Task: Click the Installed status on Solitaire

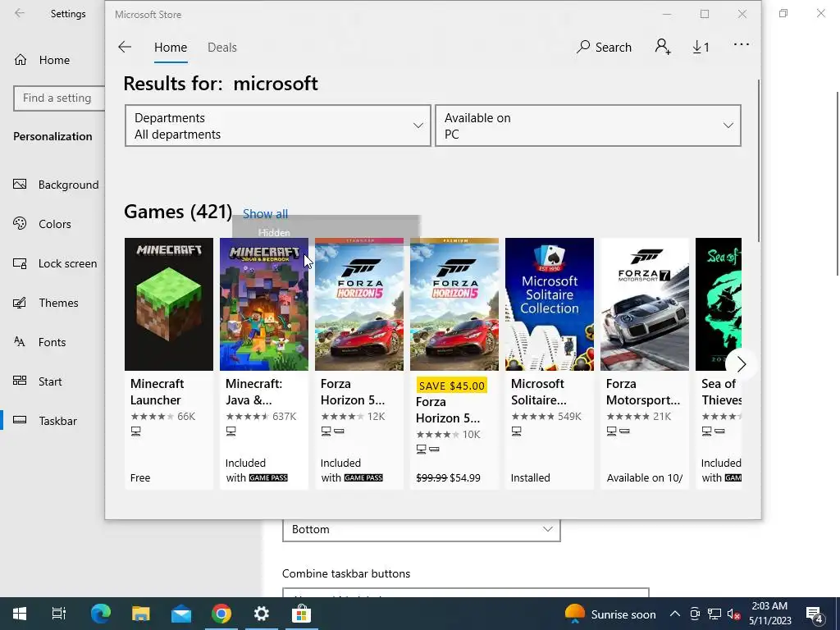Action: coord(531,477)
